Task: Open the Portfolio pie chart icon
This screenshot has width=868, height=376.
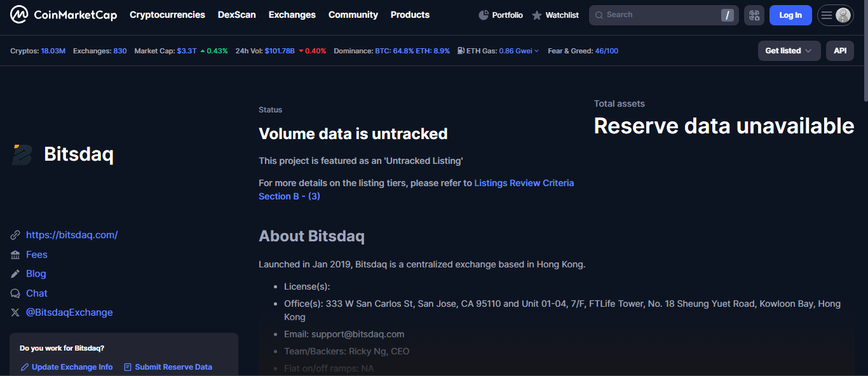Action: [484, 15]
